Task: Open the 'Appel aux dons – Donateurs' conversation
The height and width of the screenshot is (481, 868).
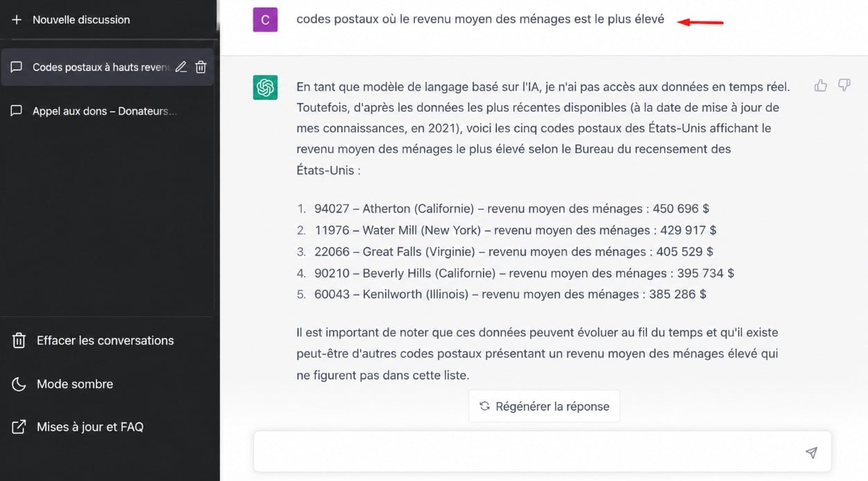Action: click(105, 111)
